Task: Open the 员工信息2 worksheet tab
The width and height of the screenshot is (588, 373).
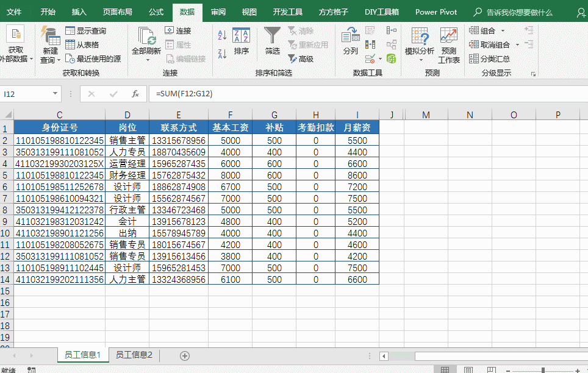Action: 134,355
